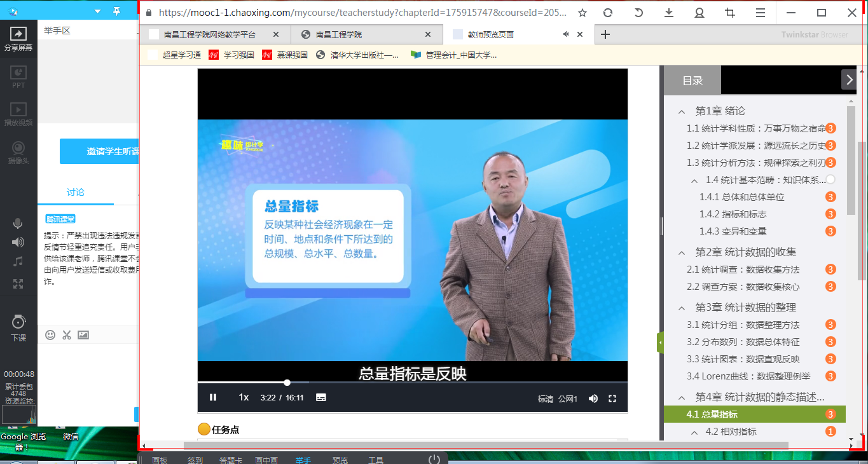Click the screenshot crop icon in browser toolbar

[x=730, y=13]
